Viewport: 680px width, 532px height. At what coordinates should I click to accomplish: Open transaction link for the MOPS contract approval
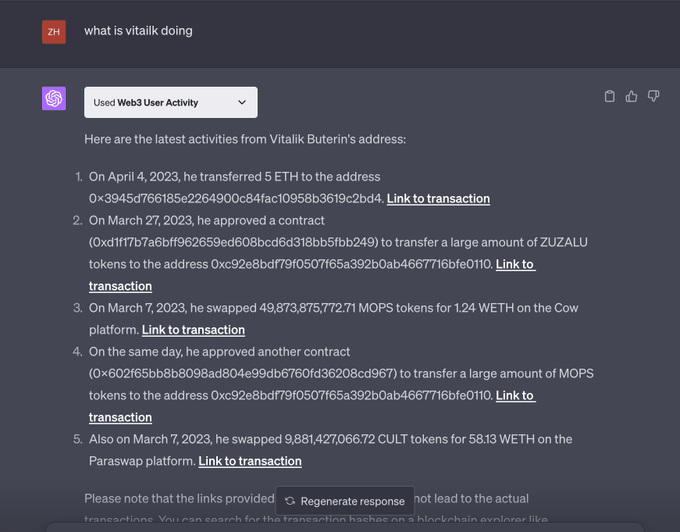pos(515,396)
